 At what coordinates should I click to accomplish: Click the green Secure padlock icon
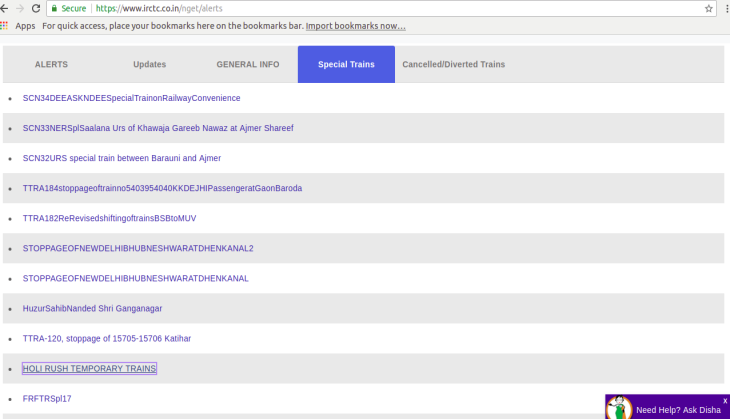[x=54, y=8]
